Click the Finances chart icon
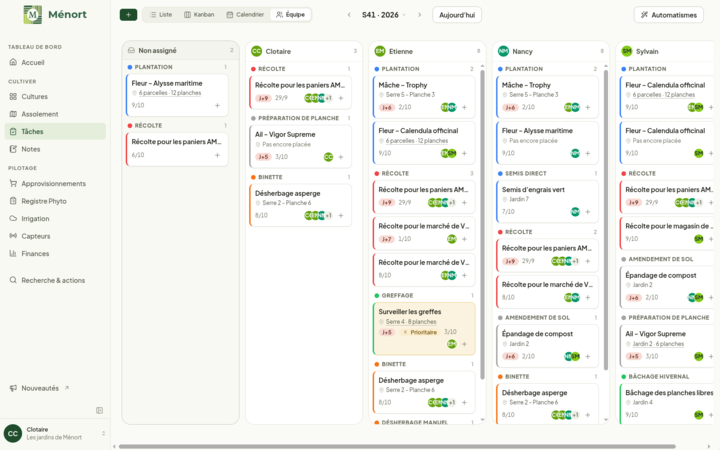 click(x=13, y=253)
